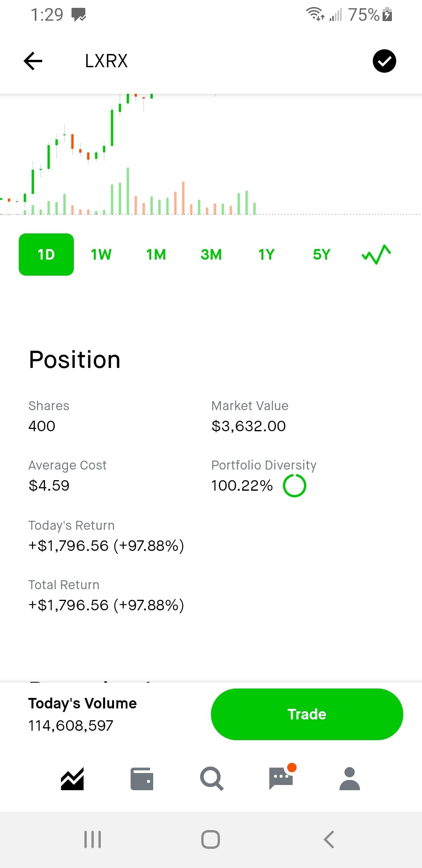The height and width of the screenshot is (868, 422).
Task: Open the wallet cash tab
Action: pyautogui.click(x=141, y=778)
